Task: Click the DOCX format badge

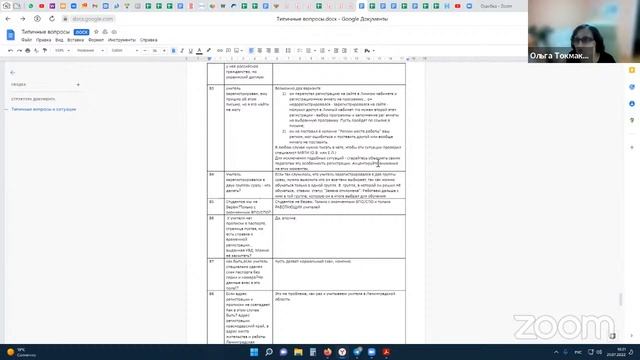Action: (82, 32)
